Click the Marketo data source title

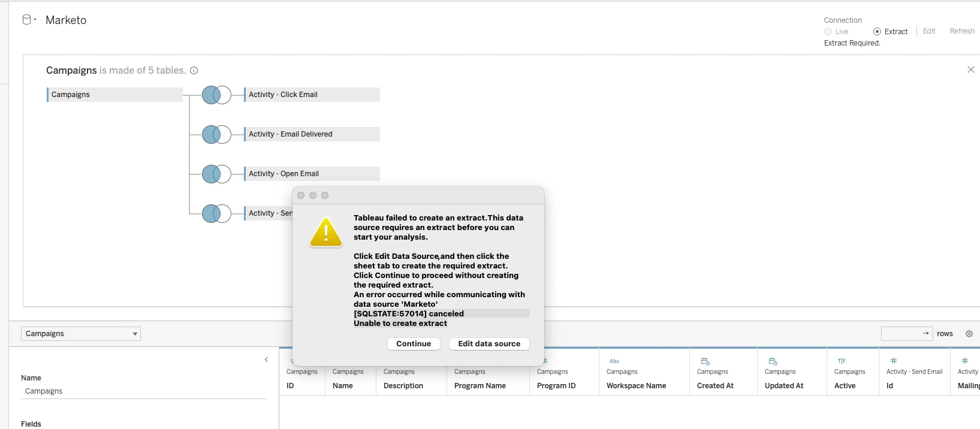pos(66,20)
